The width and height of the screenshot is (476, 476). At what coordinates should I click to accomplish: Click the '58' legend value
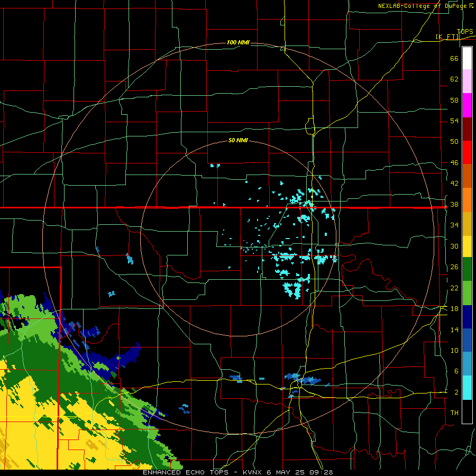click(x=454, y=100)
